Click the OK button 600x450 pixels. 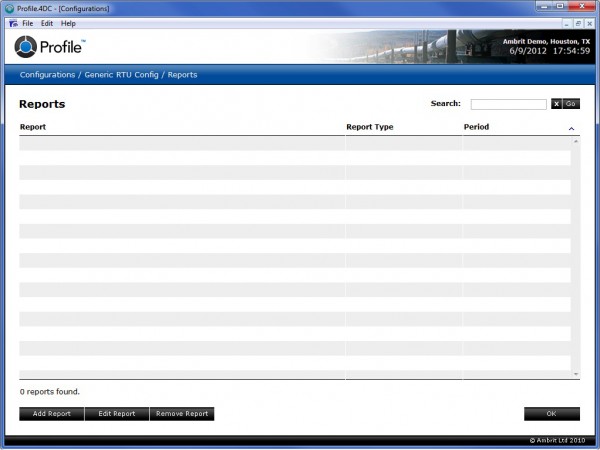[552, 414]
